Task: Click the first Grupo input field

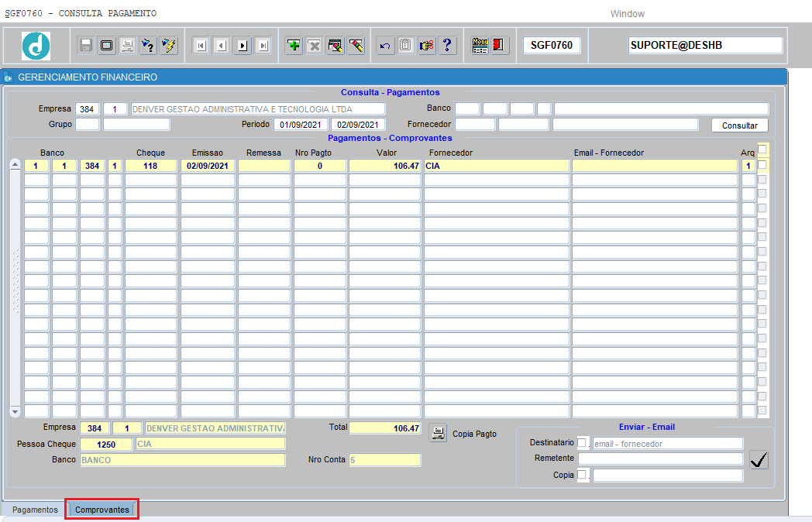Action: (x=87, y=124)
